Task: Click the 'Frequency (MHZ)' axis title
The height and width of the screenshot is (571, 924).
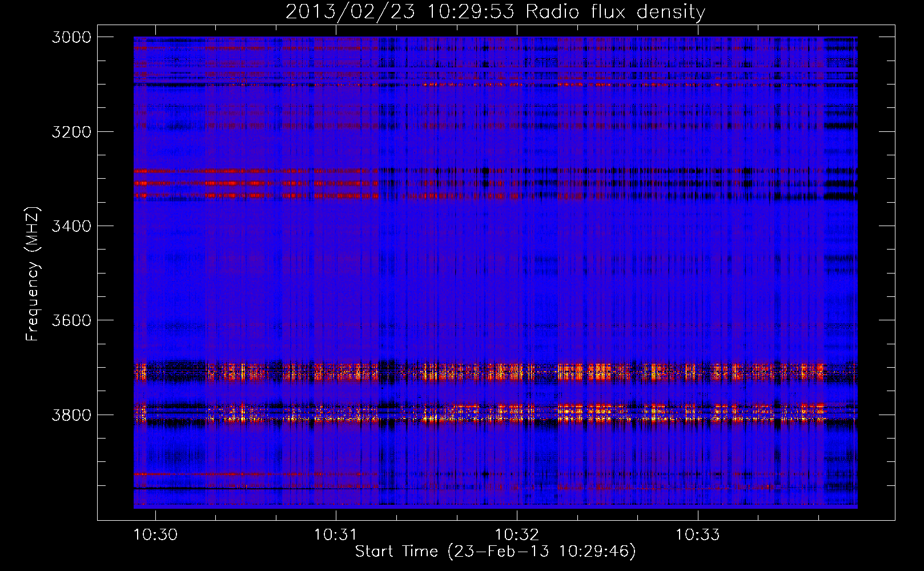Action: coord(33,274)
